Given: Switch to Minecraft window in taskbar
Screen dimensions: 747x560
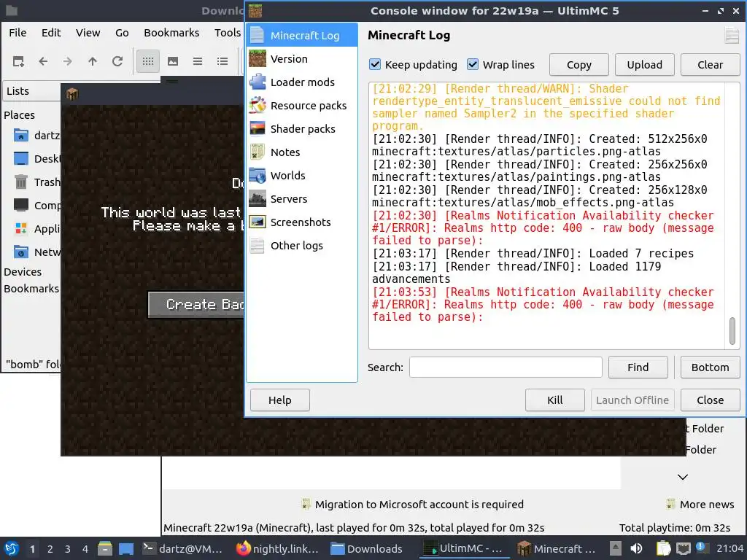Looking at the screenshot, I should [557, 549].
